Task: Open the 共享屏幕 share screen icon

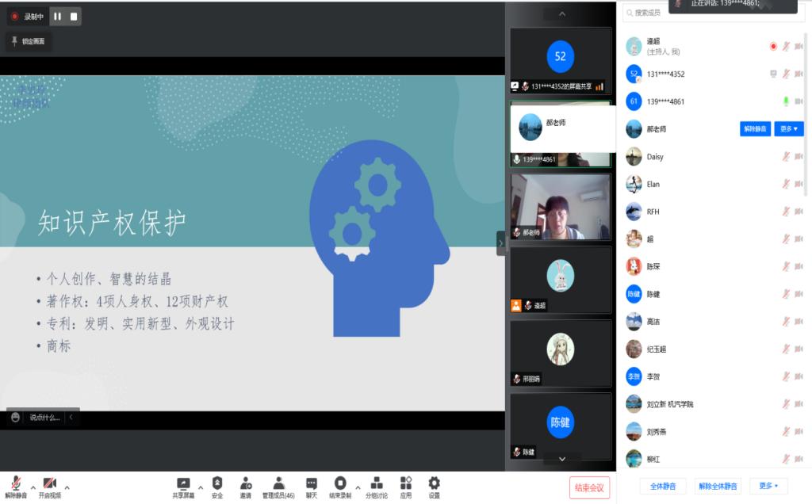Action: pos(183,483)
